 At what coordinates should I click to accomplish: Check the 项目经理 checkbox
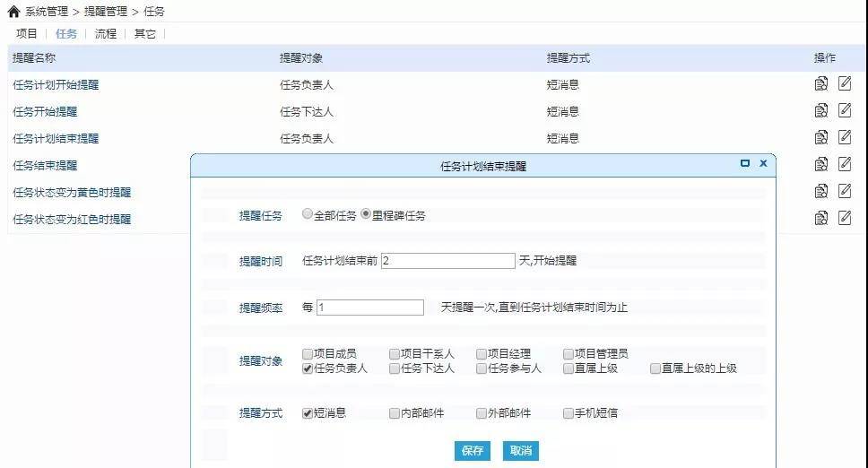click(482, 354)
